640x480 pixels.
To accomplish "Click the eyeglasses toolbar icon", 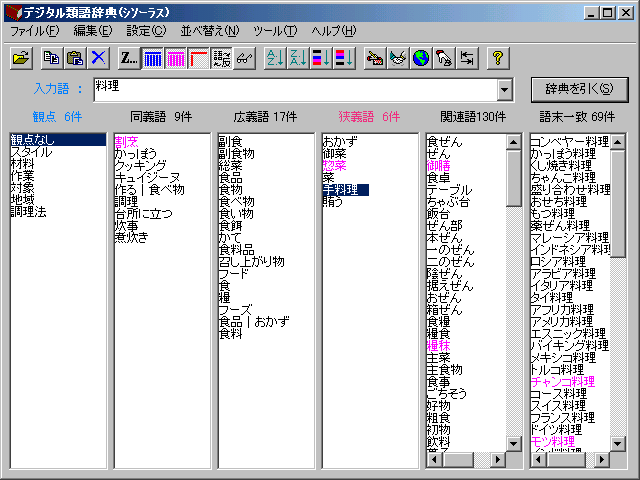I will coord(244,58).
